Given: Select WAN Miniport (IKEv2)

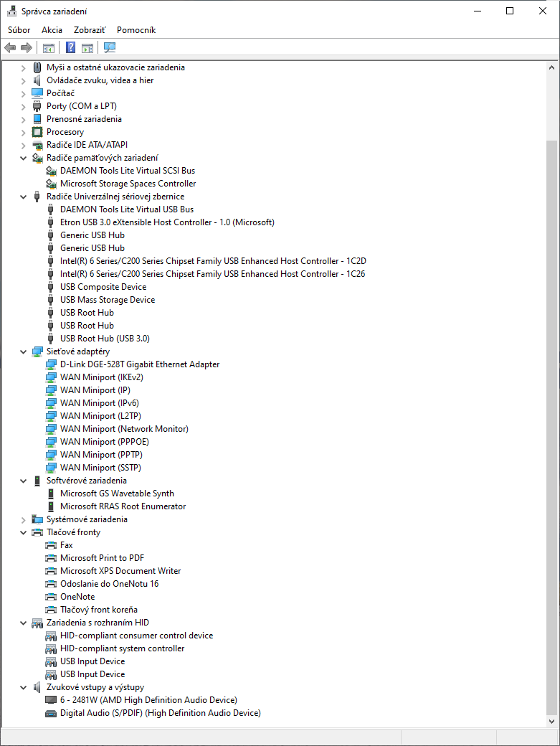Looking at the screenshot, I should coord(102,377).
